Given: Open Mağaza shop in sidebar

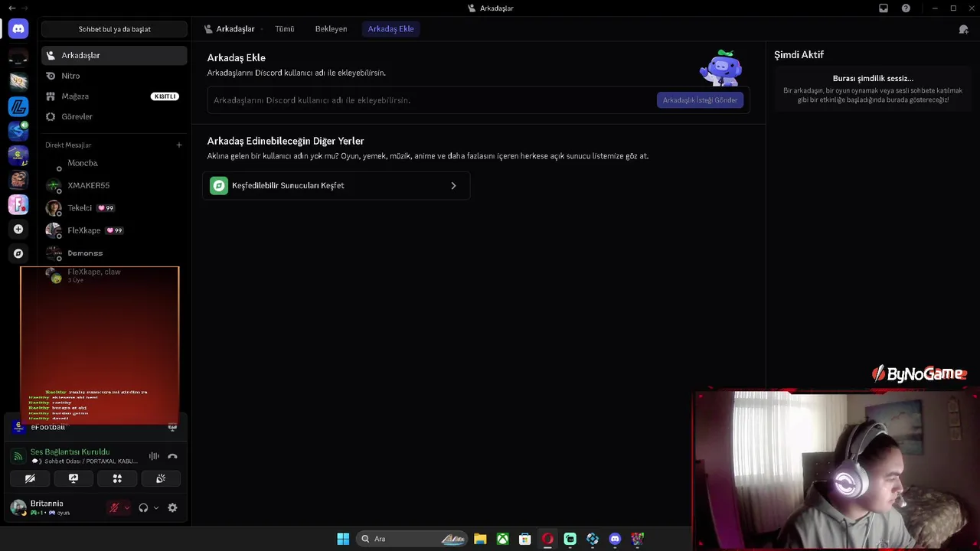Looking at the screenshot, I should (x=114, y=96).
